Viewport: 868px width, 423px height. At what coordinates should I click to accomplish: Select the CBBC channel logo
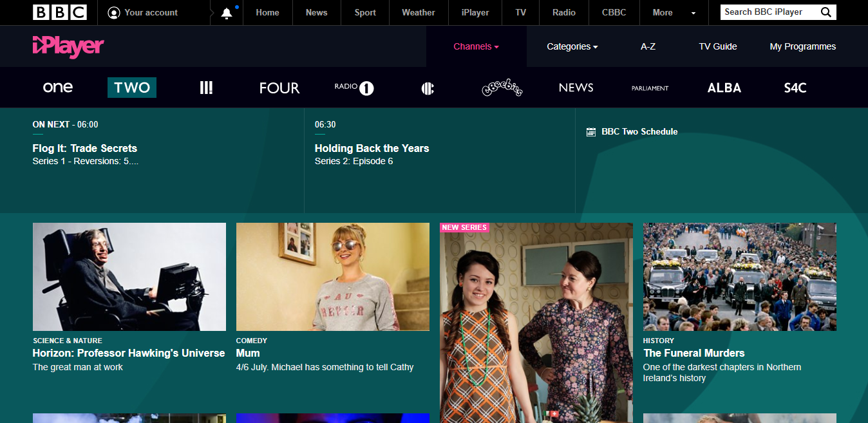point(428,88)
